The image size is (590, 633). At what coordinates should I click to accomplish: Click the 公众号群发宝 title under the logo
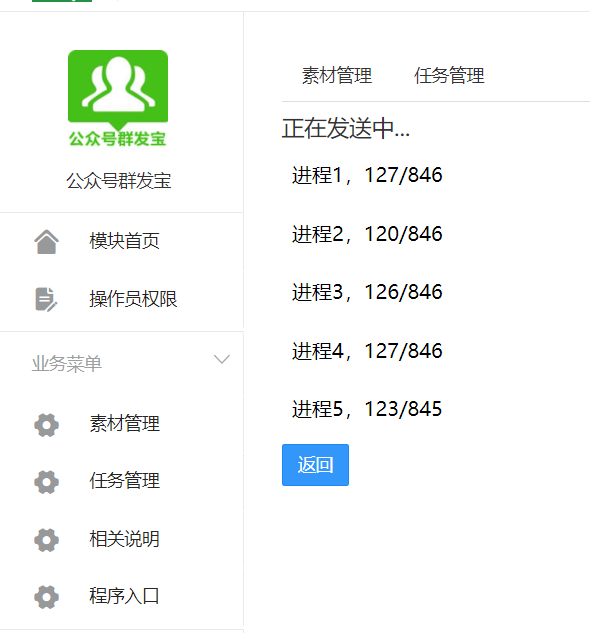coord(119,180)
